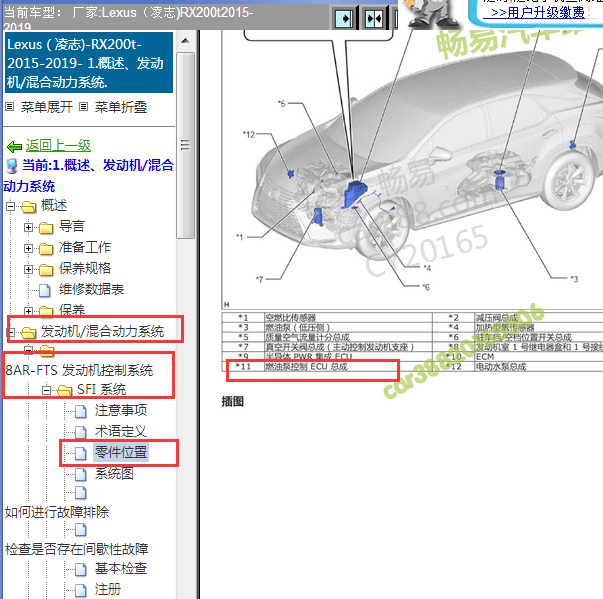The height and width of the screenshot is (599, 603).
Task: Click the 注意事项 document icon
Action: pos(80,411)
